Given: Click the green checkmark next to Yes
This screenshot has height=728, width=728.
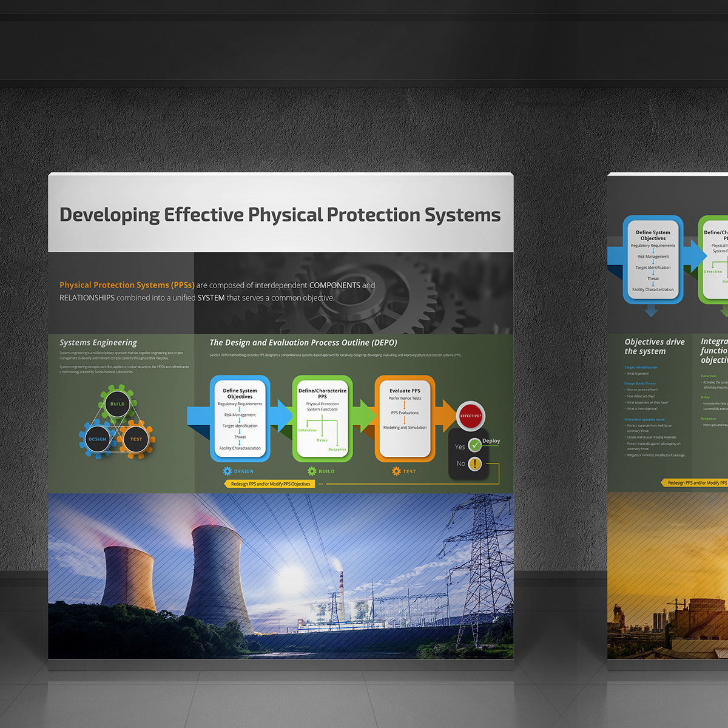Looking at the screenshot, I should (474, 446).
